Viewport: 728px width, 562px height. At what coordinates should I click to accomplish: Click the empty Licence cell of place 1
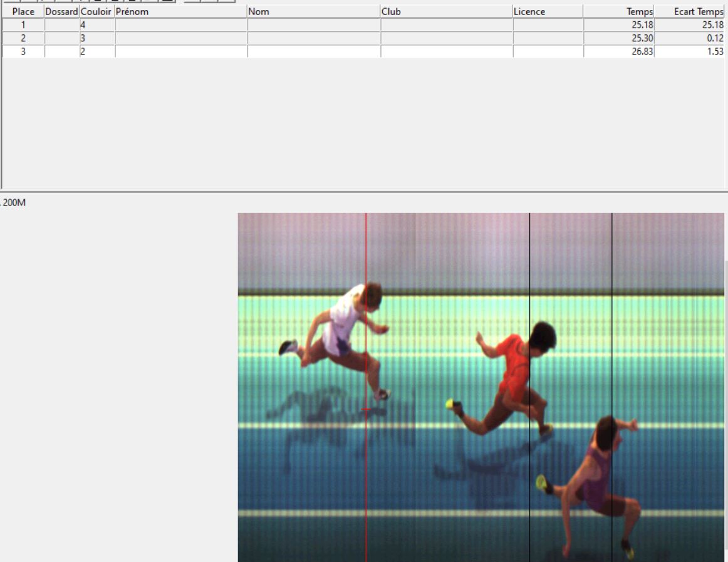click(x=548, y=25)
